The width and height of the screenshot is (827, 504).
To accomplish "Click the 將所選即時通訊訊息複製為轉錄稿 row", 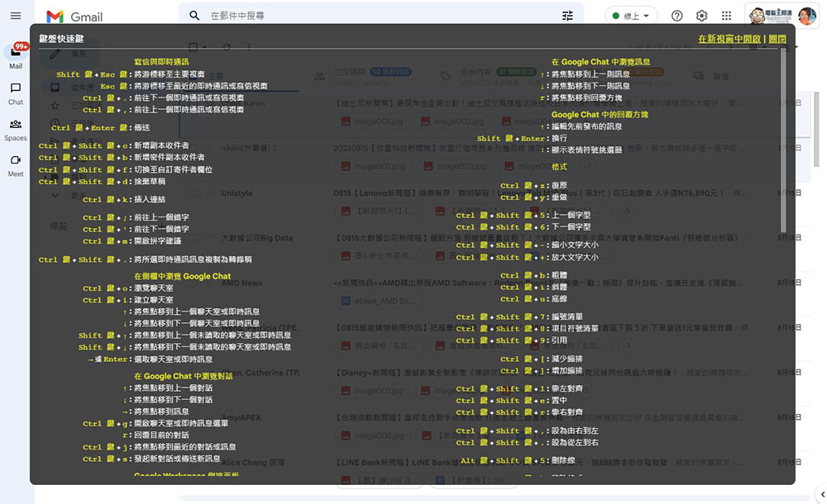I will pos(145,259).
